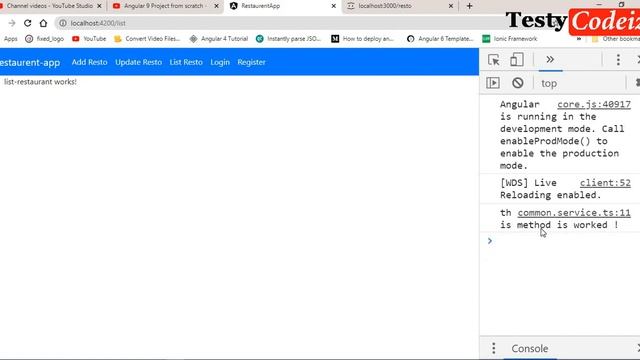
Task: Open the Convert Video Files bookmark
Action: tap(147, 39)
